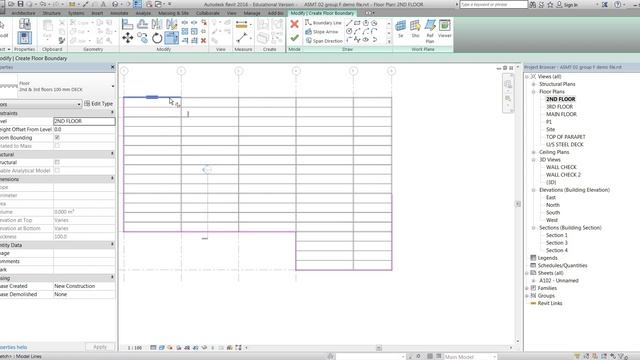Open 3RD FLOOR in the Project Browser
Screen dimensions: 640x360
pyautogui.click(x=559, y=107)
